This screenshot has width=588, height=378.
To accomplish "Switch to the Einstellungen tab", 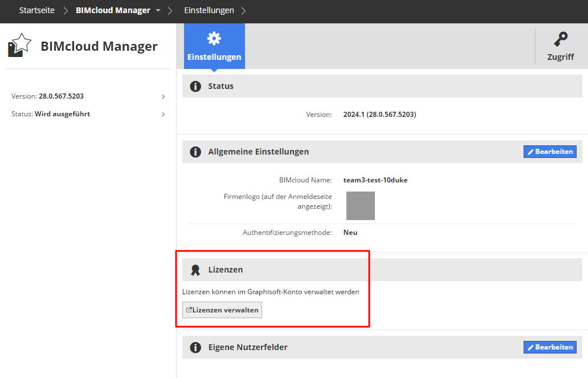I will tap(214, 47).
